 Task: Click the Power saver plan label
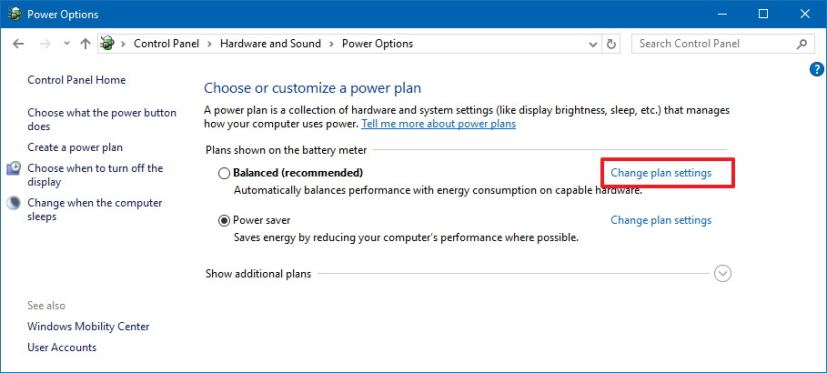(x=262, y=221)
